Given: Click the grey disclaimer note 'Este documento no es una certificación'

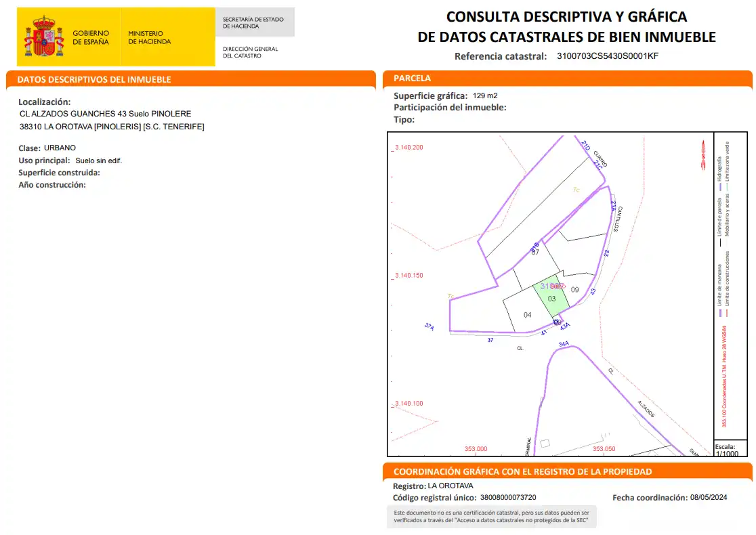Looking at the screenshot, I should pyautogui.click(x=491, y=516).
